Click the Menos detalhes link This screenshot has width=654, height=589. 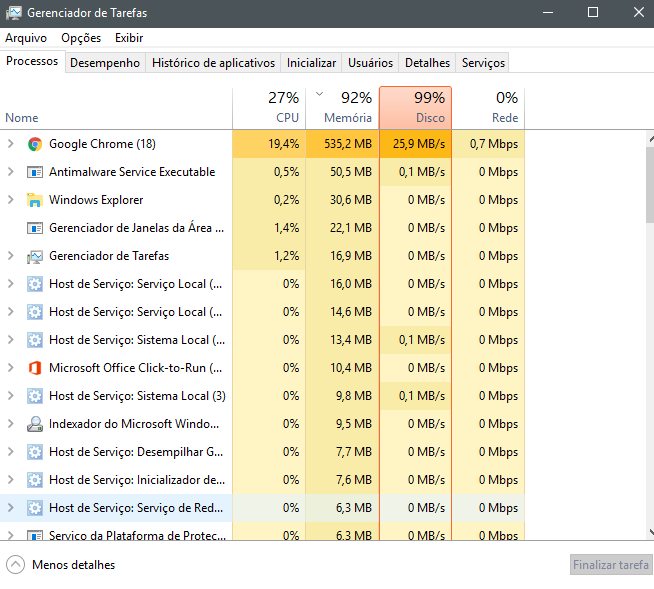(73, 565)
